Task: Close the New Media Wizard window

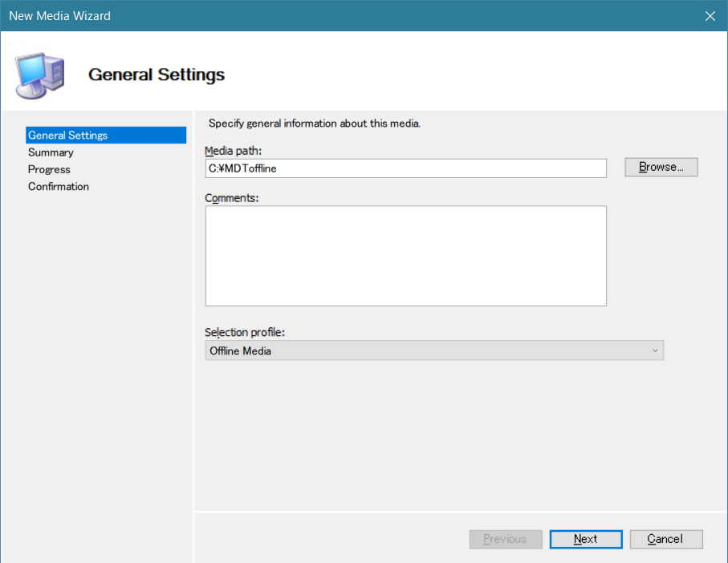Action: (x=710, y=16)
